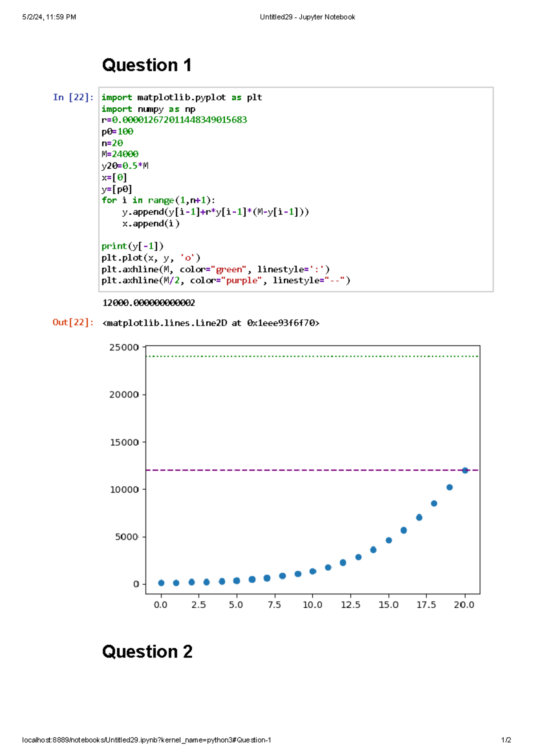
Task: Click the x-axis tick label 17.5
Action: tap(426, 605)
